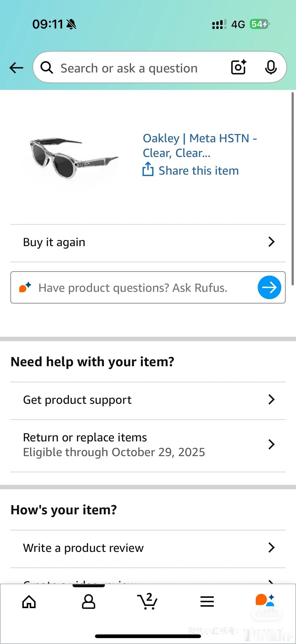Expand Buy it again chevron
Image resolution: width=296 pixels, height=644 pixels.
(271, 242)
